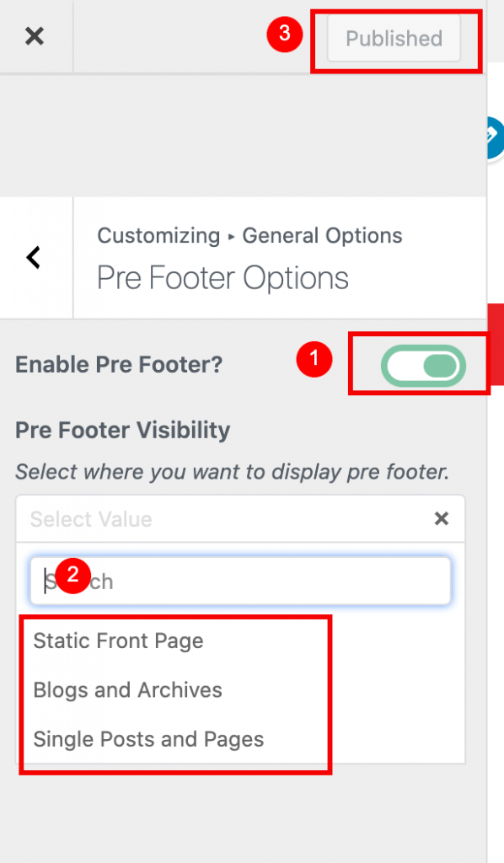The image size is (504, 863).
Task: Focus the Search field in the dropdown
Action: (240, 582)
